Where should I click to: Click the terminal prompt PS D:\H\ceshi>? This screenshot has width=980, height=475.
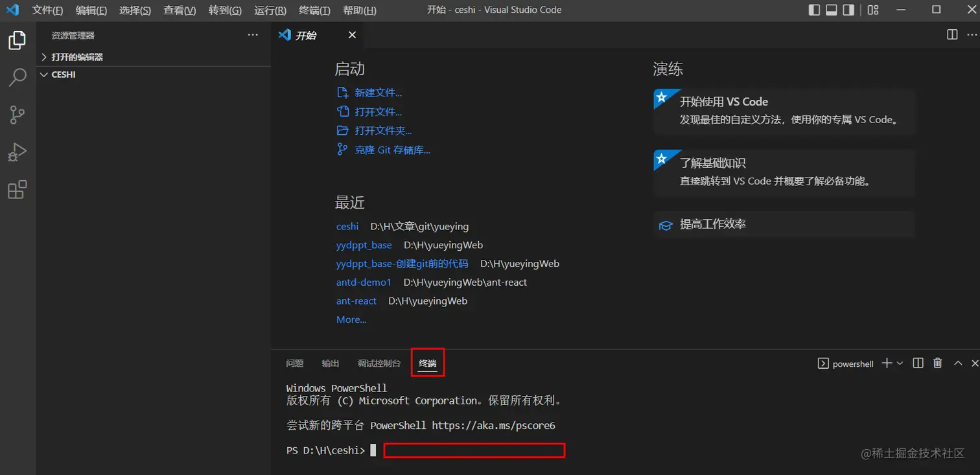pos(325,450)
